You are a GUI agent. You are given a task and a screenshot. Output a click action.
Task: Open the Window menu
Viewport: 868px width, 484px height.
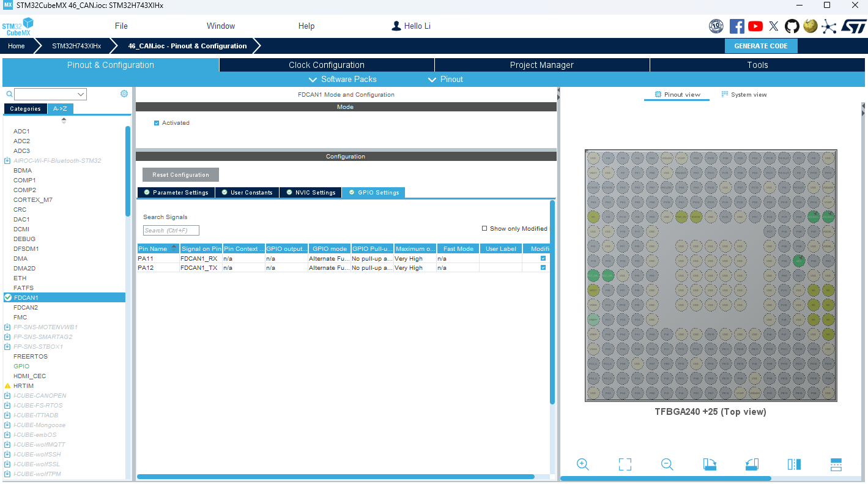[x=221, y=26]
